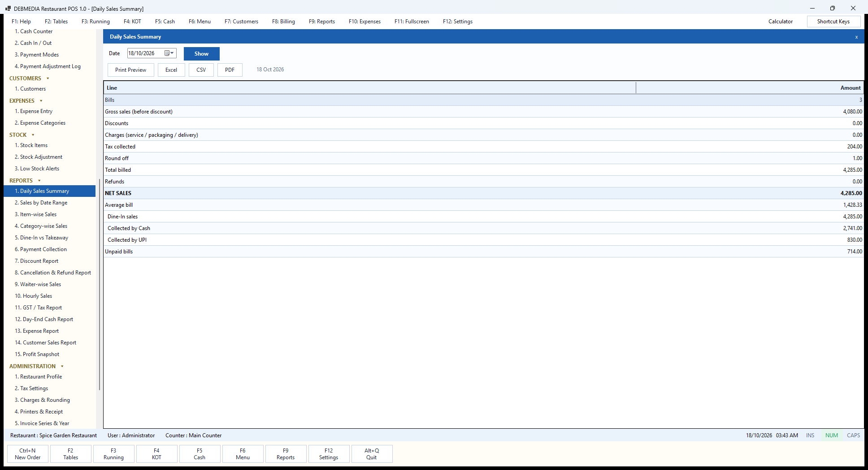Export the summary to Excel

(171, 70)
